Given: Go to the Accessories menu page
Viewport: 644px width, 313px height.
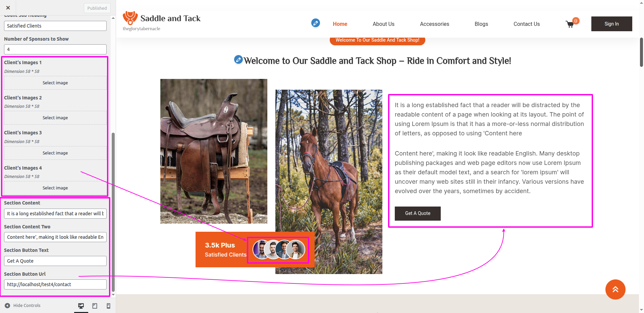Looking at the screenshot, I should [434, 24].
